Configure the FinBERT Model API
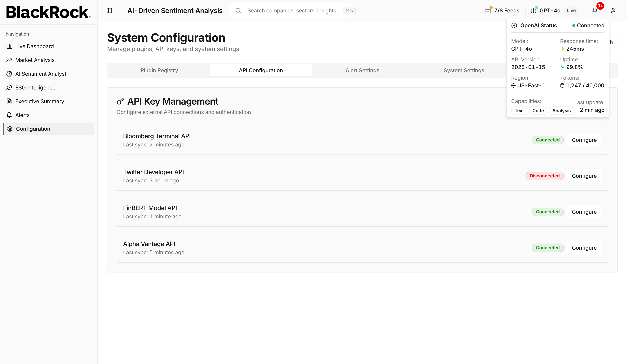This screenshot has width=627, height=364. coord(584,212)
